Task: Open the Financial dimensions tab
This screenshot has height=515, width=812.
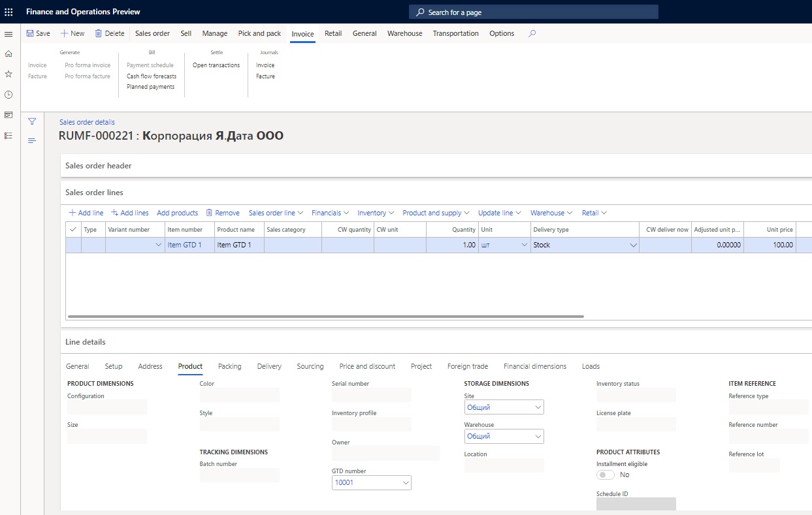Action: click(x=535, y=366)
